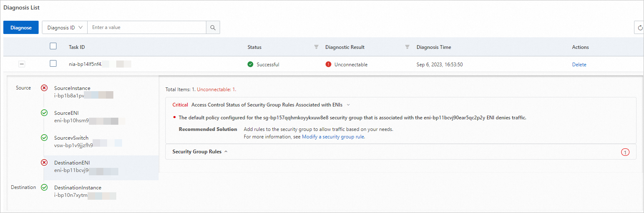
Task: Collapse the Security Group Rules section
Action: pyautogui.click(x=226, y=152)
